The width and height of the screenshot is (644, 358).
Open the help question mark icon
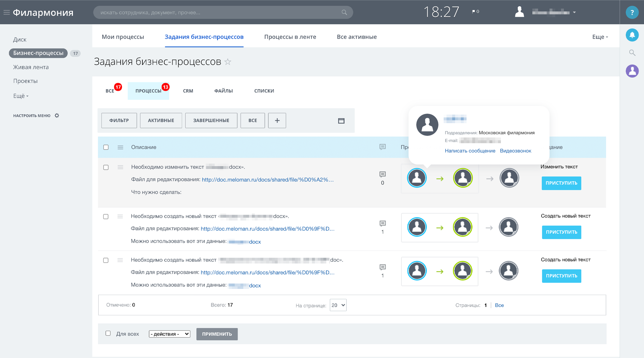point(632,13)
